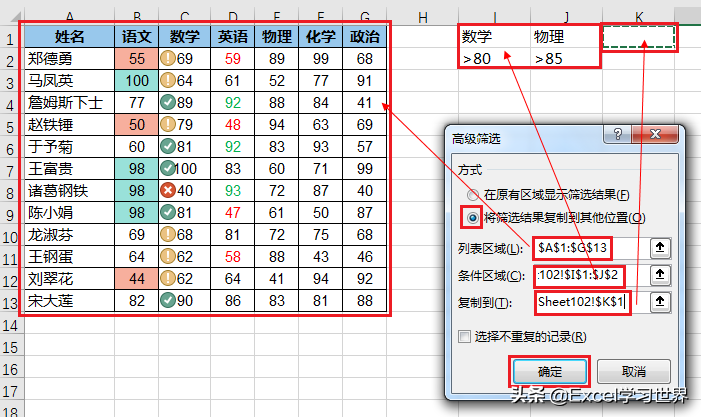The height and width of the screenshot is (417, 701).
Task: Click the red 47 in 英语 column
Action: click(x=232, y=213)
